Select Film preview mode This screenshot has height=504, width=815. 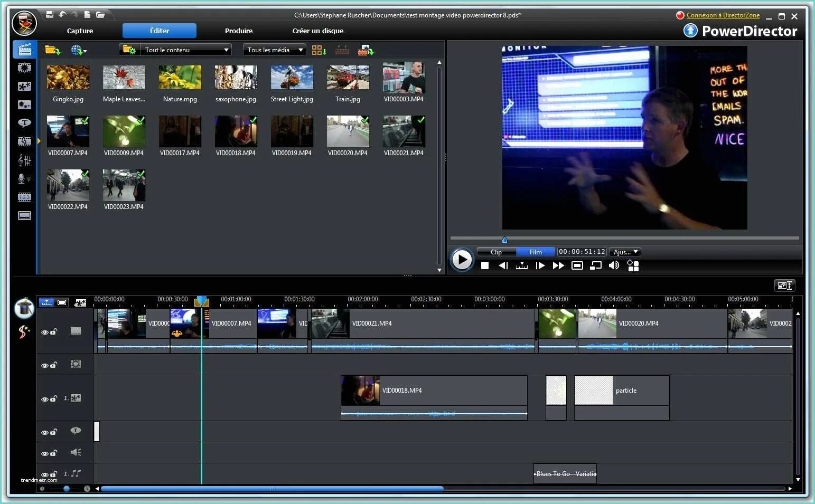536,252
